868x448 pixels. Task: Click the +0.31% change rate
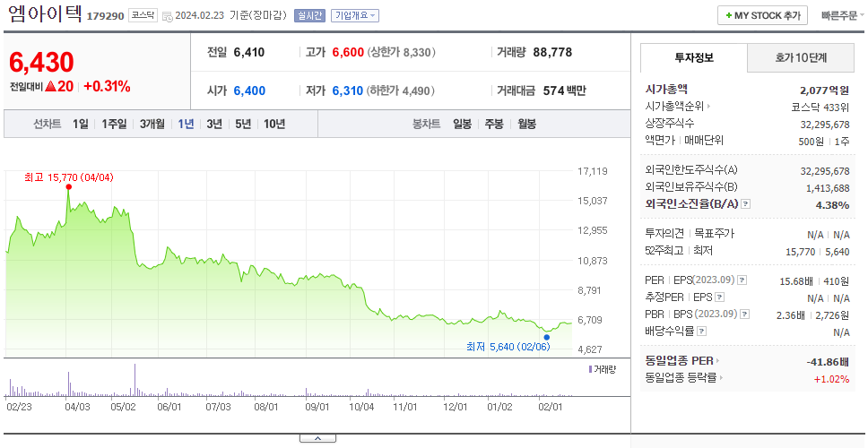point(107,86)
